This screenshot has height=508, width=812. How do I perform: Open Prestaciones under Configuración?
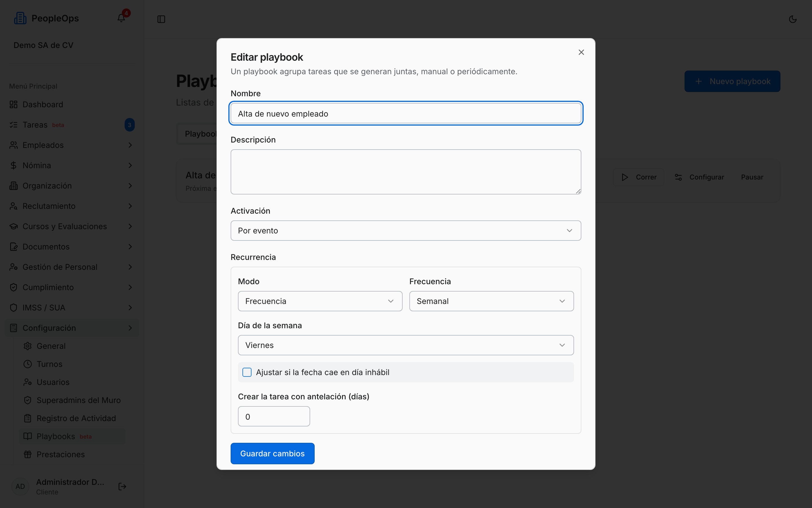pyautogui.click(x=72, y=455)
